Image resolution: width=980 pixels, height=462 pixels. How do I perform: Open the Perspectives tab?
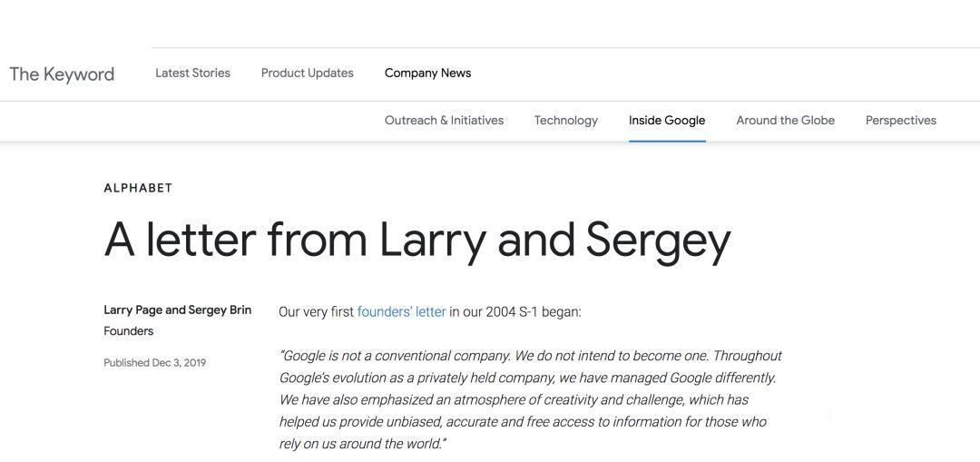(900, 121)
